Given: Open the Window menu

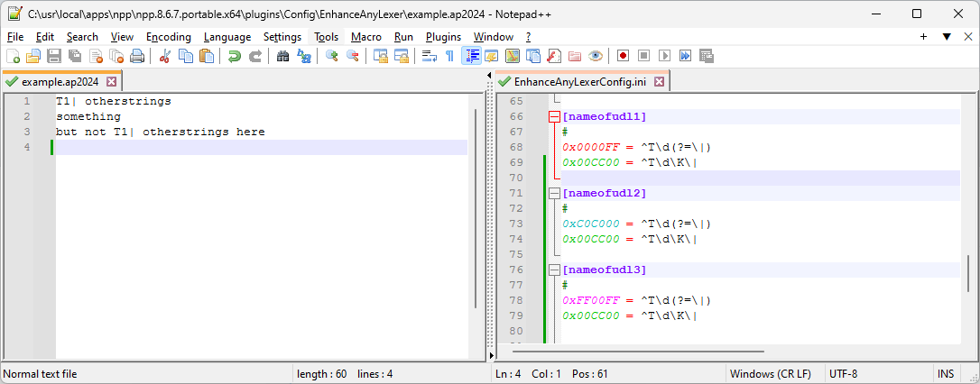Looking at the screenshot, I should coord(493,37).
